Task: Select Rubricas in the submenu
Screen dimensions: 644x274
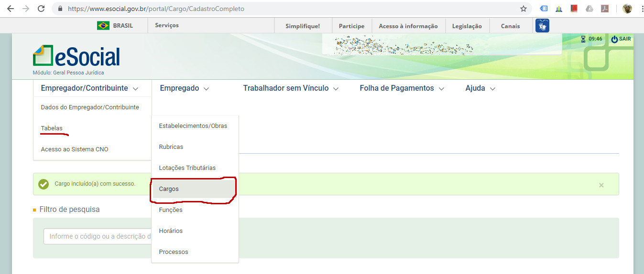Action: point(171,147)
